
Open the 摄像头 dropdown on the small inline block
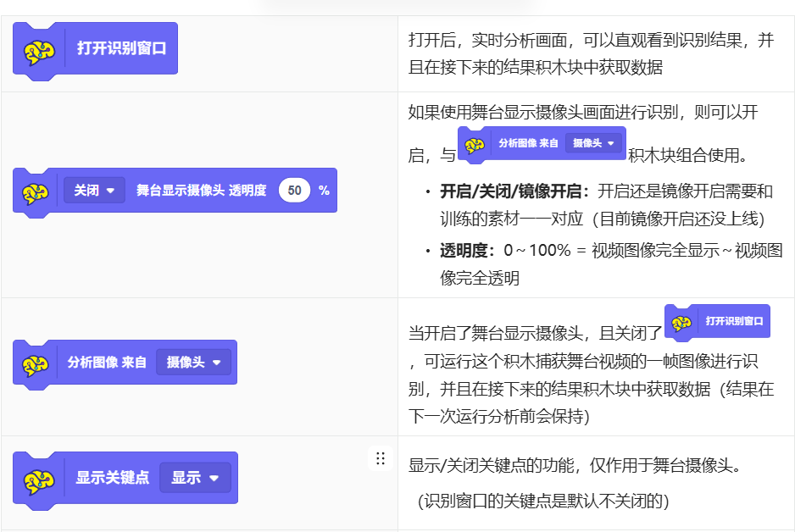[593, 143]
